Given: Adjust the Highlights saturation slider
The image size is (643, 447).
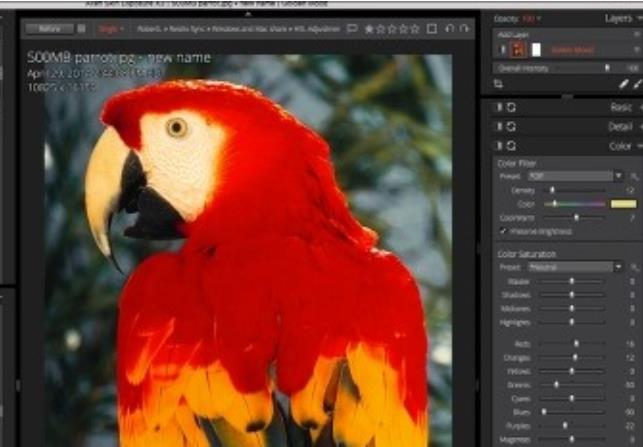Looking at the screenshot, I should pyautogui.click(x=572, y=322).
